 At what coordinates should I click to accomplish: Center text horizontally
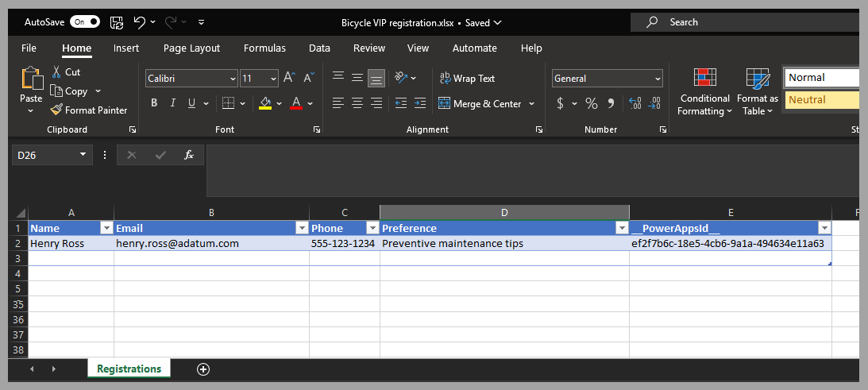pyautogui.click(x=357, y=103)
